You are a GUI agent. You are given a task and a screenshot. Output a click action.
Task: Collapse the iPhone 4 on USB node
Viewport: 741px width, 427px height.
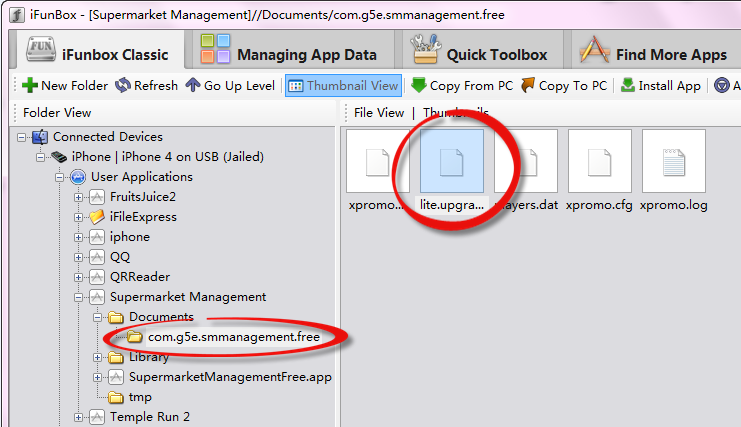point(41,157)
